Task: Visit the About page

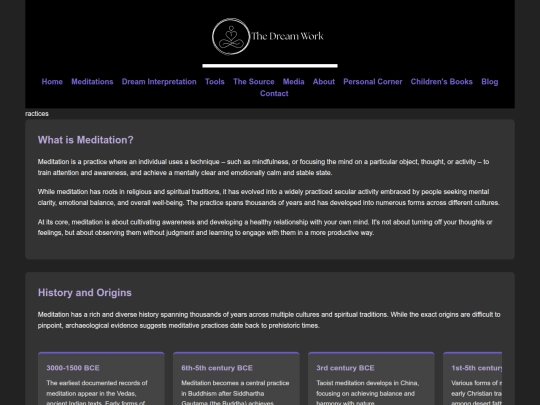Action: (324, 82)
